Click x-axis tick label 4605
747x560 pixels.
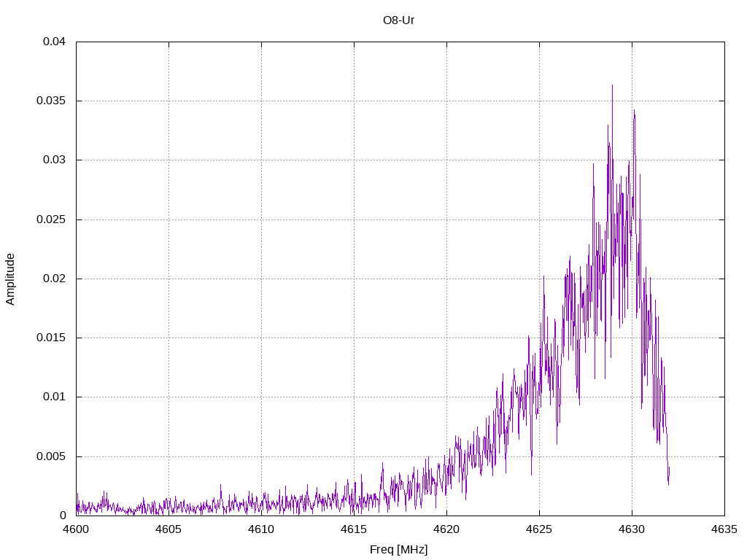(169, 529)
